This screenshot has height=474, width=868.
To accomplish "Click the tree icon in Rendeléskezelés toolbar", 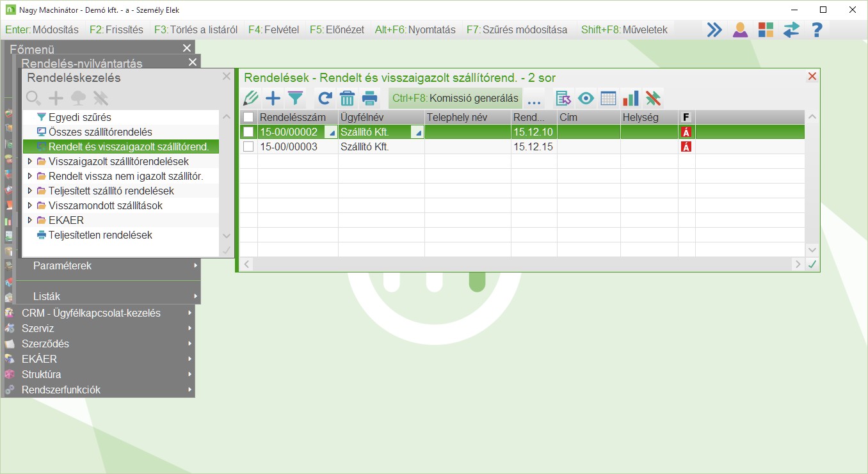I will pos(78,98).
